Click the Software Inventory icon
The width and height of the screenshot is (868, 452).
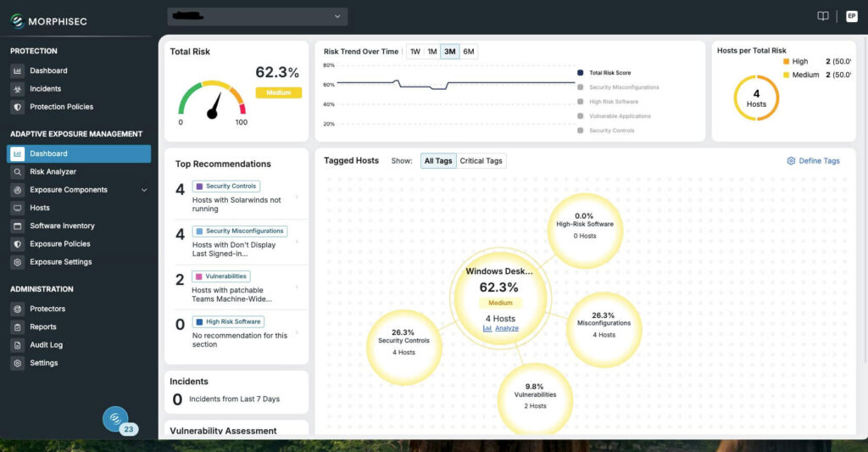pyautogui.click(x=17, y=226)
